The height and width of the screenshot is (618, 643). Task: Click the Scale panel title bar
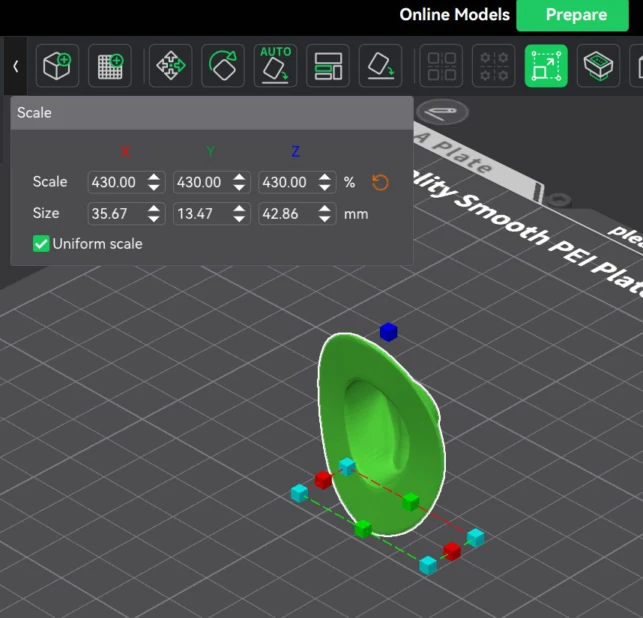coord(212,113)
